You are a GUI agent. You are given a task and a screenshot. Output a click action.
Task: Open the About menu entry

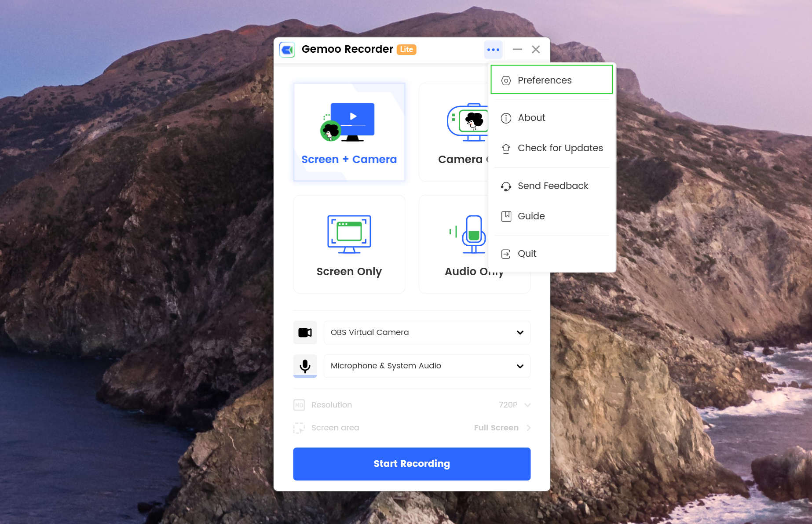pyautogui.click(x=552, y=118)
